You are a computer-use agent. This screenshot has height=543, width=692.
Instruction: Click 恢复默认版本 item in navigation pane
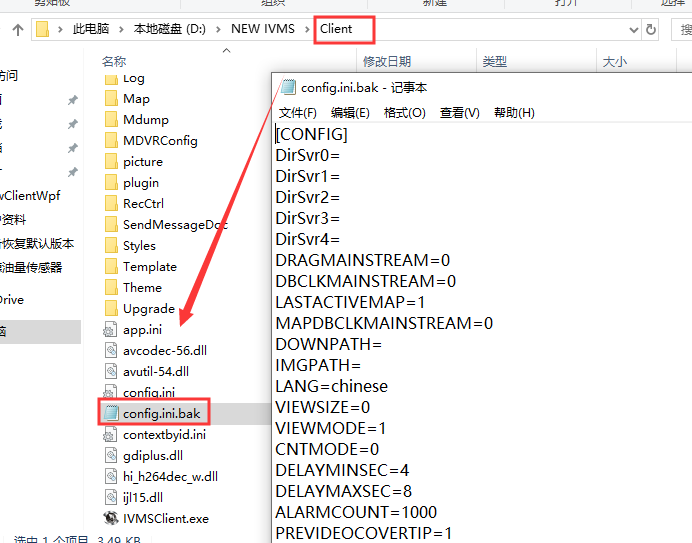38,244
